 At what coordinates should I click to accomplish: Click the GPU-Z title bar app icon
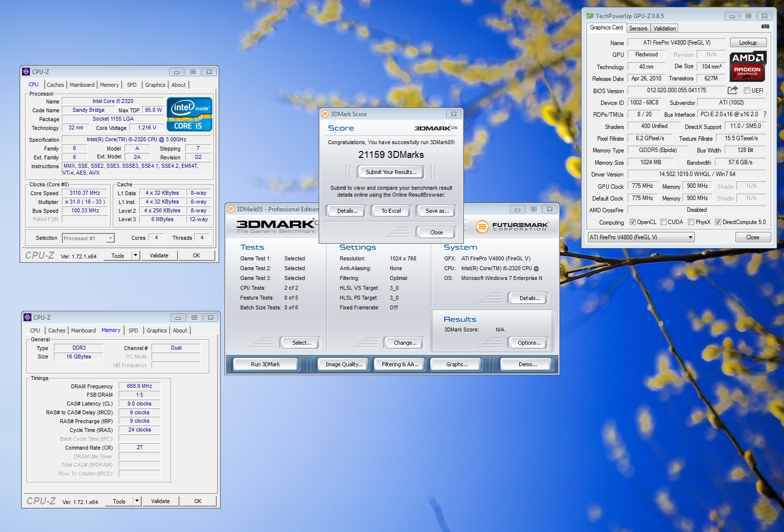[590, 16]
